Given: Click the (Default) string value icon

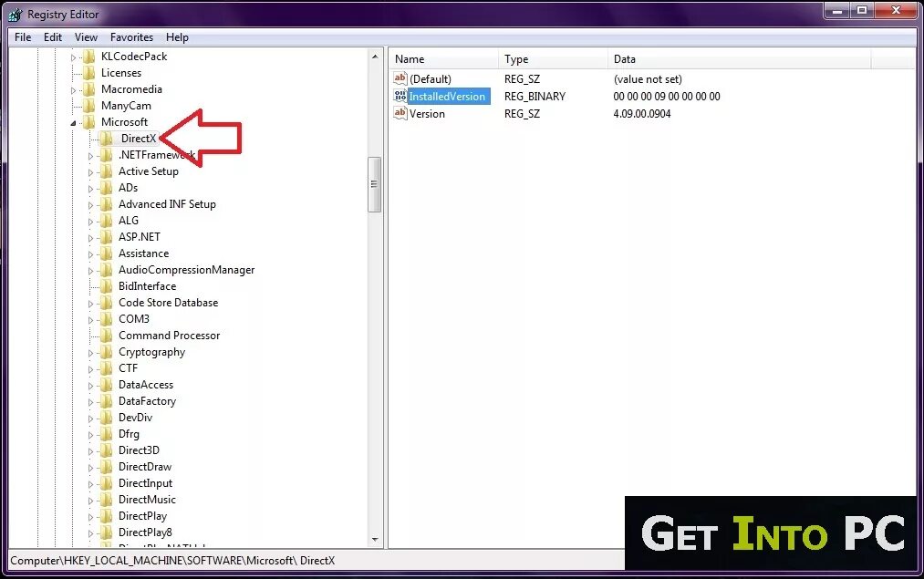Looking at the screenshot, I should click(400, 78).
